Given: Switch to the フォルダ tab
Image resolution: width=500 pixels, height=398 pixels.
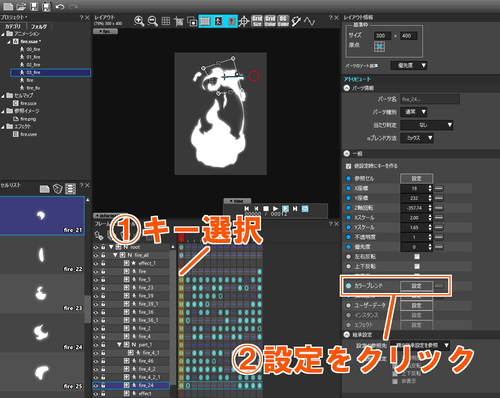Looking at the screenshot, I should [39, 26].
